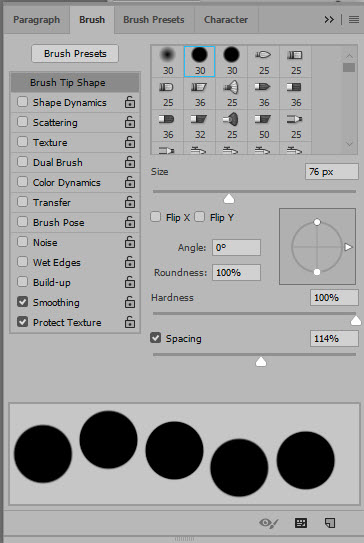Select the soft round 30 brush tip

(x=168, y=61)
